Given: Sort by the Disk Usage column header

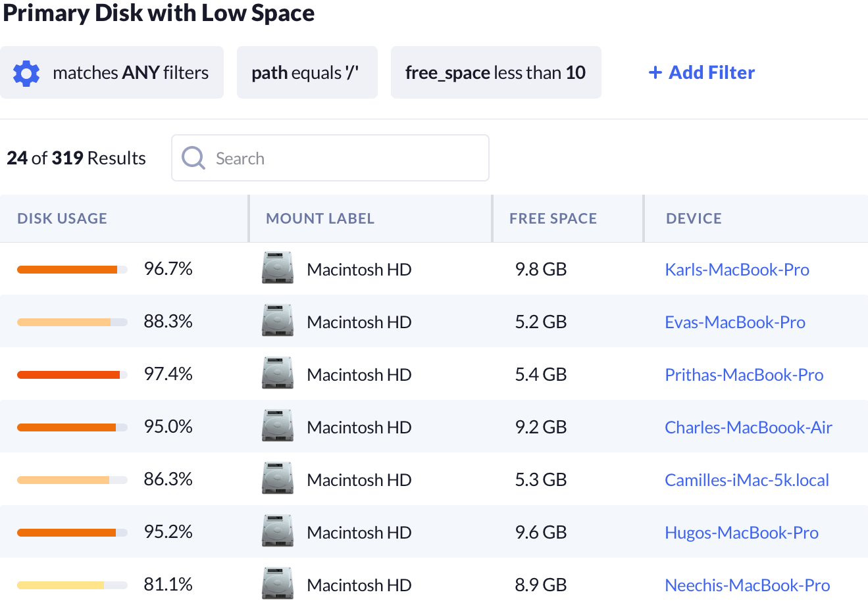Looking at the screenshot, I should pos(62,218).
